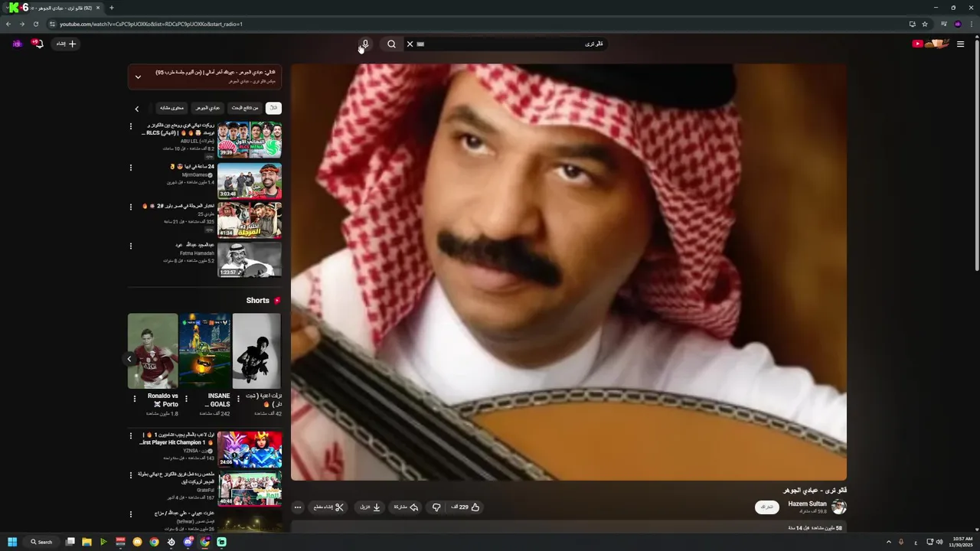Select the 'All' filter chip

point(273,108)
